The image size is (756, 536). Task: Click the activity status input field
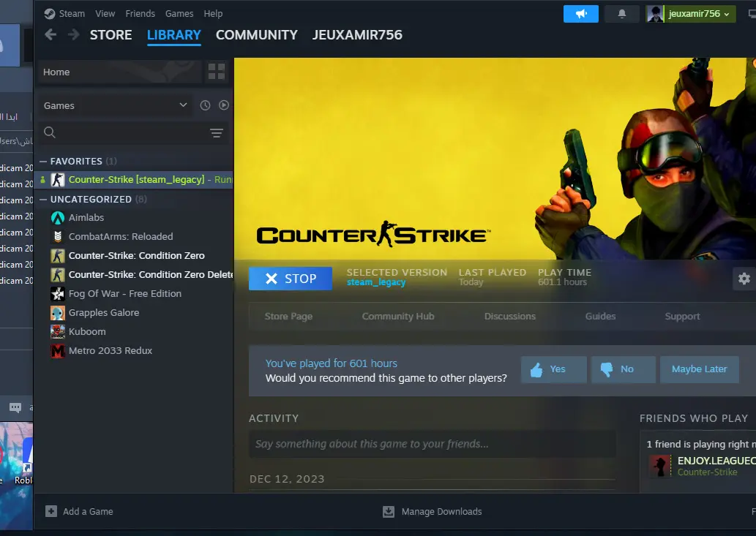pyautogui.click(x=432, y=444)
